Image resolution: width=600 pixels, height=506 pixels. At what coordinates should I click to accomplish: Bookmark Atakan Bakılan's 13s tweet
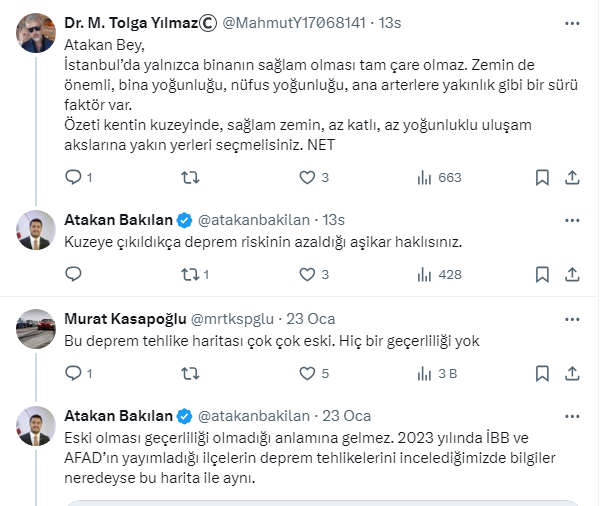542,274
